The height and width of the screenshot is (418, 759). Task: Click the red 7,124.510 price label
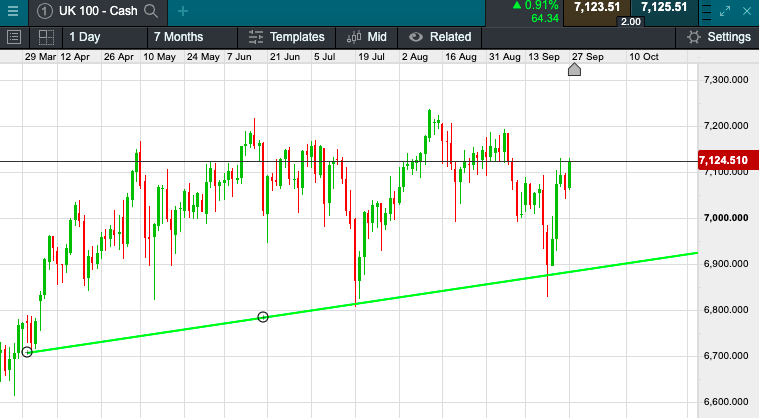click(x=729, y=160)
